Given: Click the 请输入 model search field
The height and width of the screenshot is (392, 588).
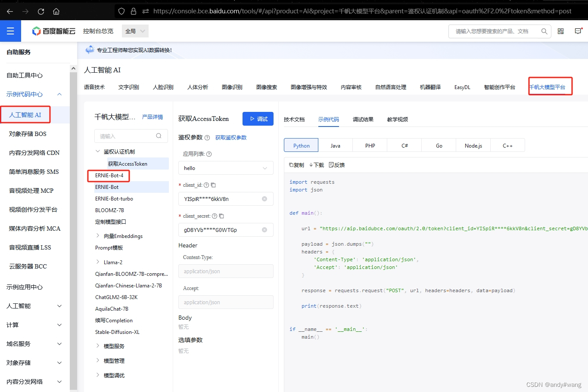Looking at the screenshot, I should click(x=131, y=136).
